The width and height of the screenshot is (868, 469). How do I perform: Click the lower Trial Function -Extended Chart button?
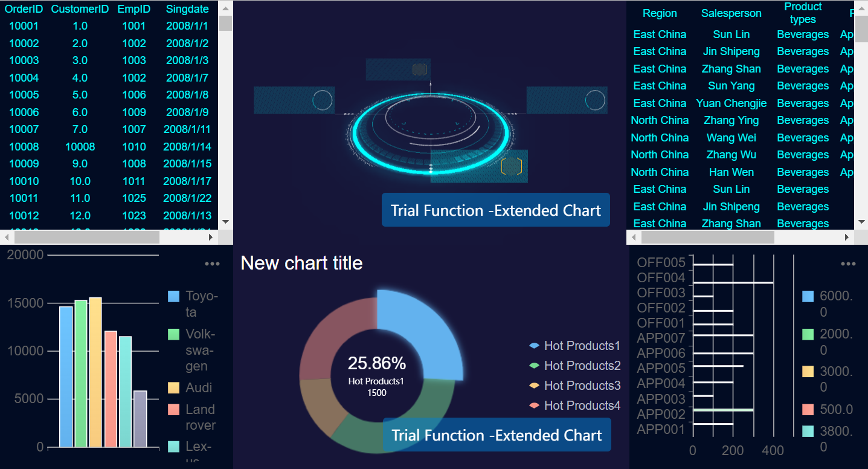(x=497, y=435)
